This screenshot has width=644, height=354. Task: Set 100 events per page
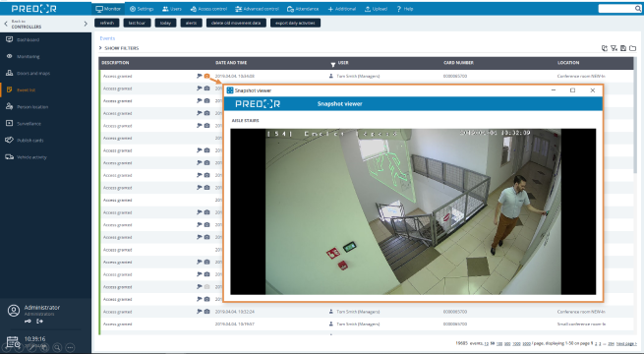499,343
